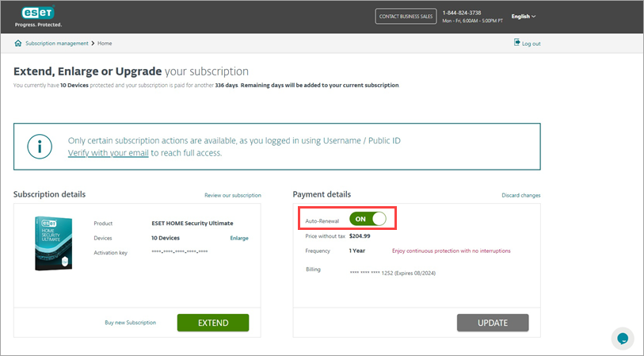Viewport: 644px width, 356px height.
Task: Click the home icon in breadcrumb
Action: click(18, 43)
